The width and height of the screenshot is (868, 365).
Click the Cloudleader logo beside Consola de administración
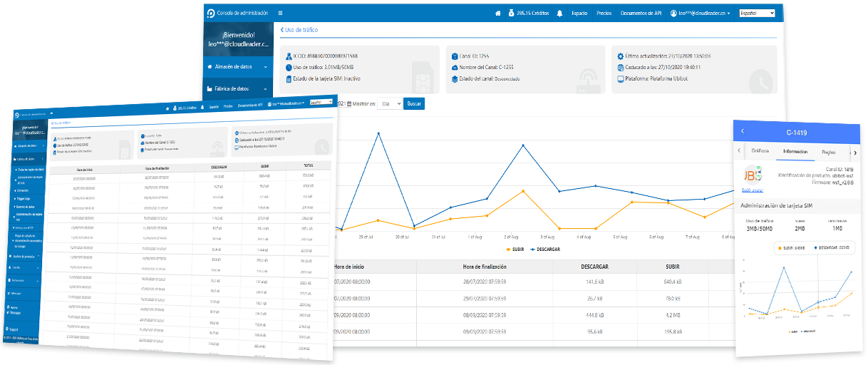(210, 13)
